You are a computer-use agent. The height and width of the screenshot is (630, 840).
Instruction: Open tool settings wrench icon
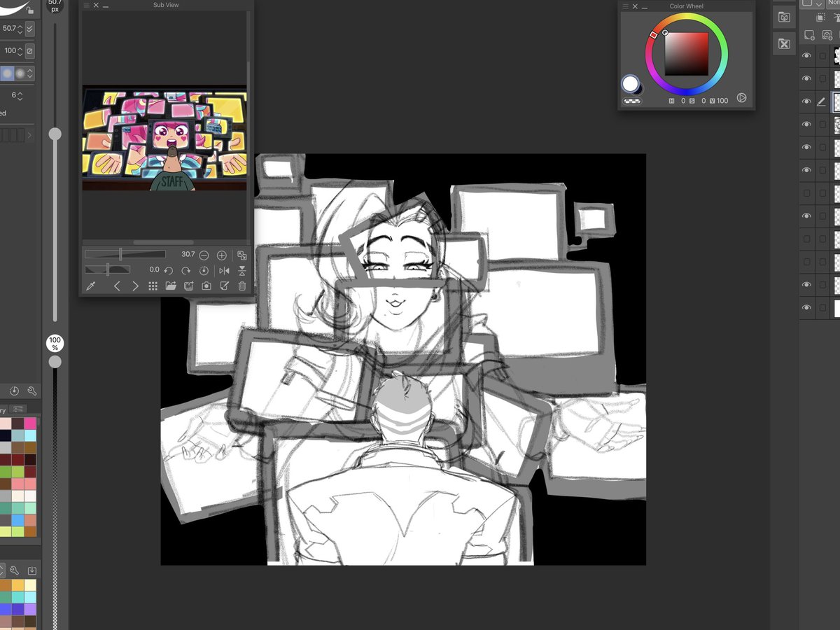point(32,391)
